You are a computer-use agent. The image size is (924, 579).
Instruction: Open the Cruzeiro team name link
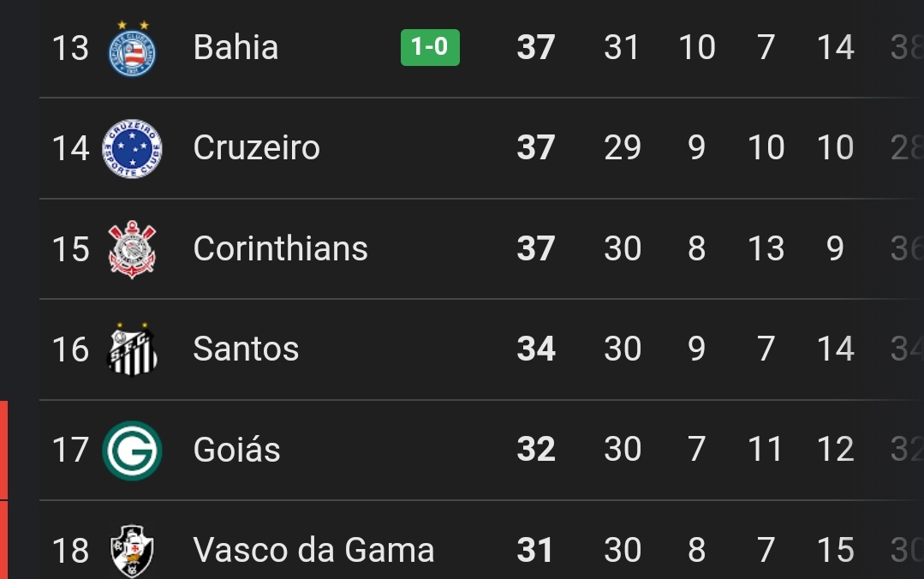[x=256, y=148]
